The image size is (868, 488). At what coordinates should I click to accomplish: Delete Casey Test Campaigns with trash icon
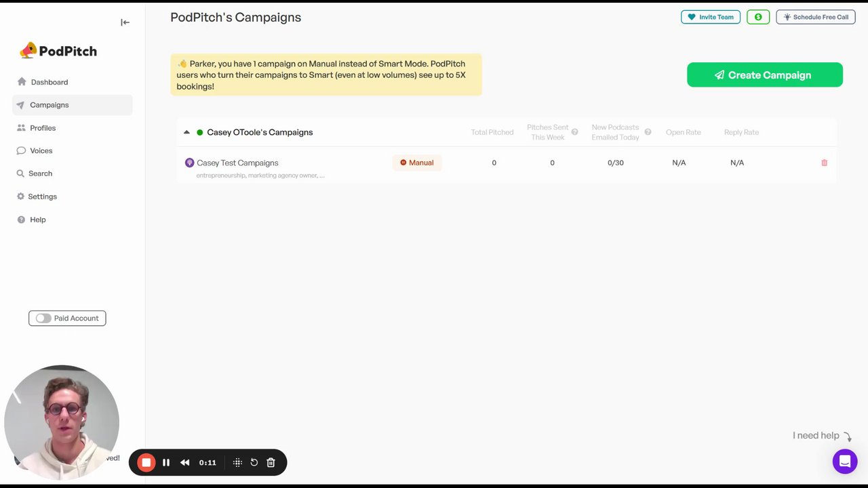point(824,163)
